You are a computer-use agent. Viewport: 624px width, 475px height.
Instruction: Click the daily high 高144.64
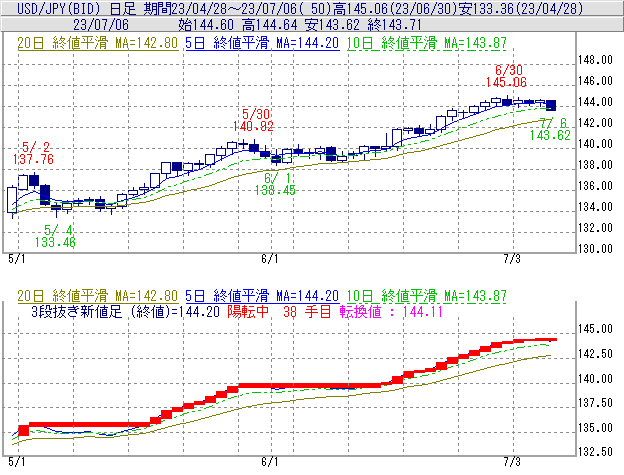tap(269, 25)
